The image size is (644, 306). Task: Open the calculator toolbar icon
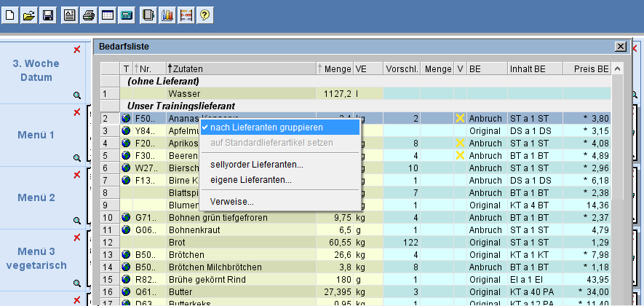126,15
